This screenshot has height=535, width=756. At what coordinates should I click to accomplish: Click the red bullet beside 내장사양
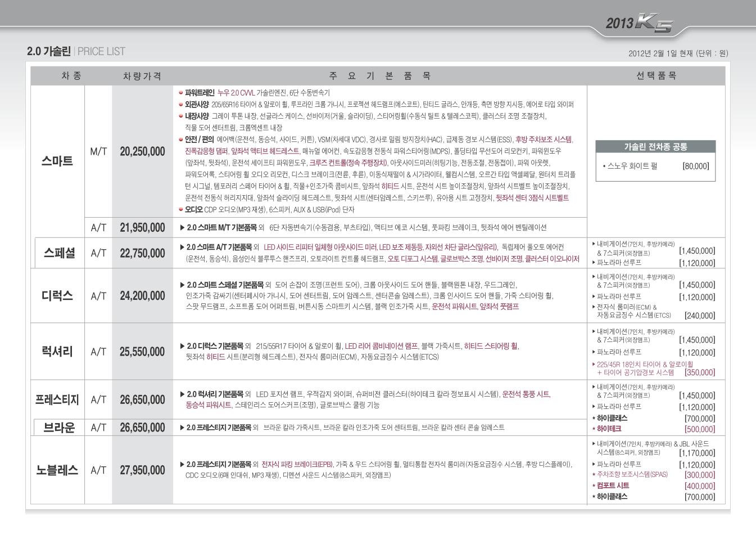tap(180, 116)
